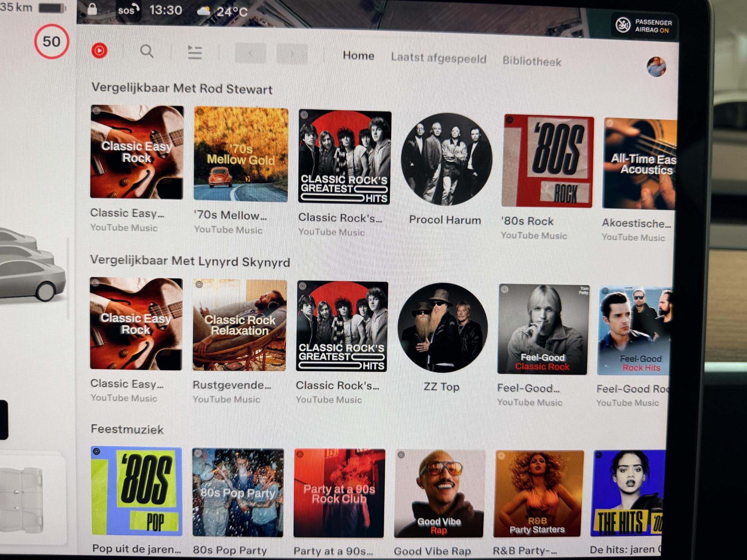Open the Feel-Good Rock Hits cover
This screenshot has height=560, width=747.
pyautogui.click(x=635, y=331)
